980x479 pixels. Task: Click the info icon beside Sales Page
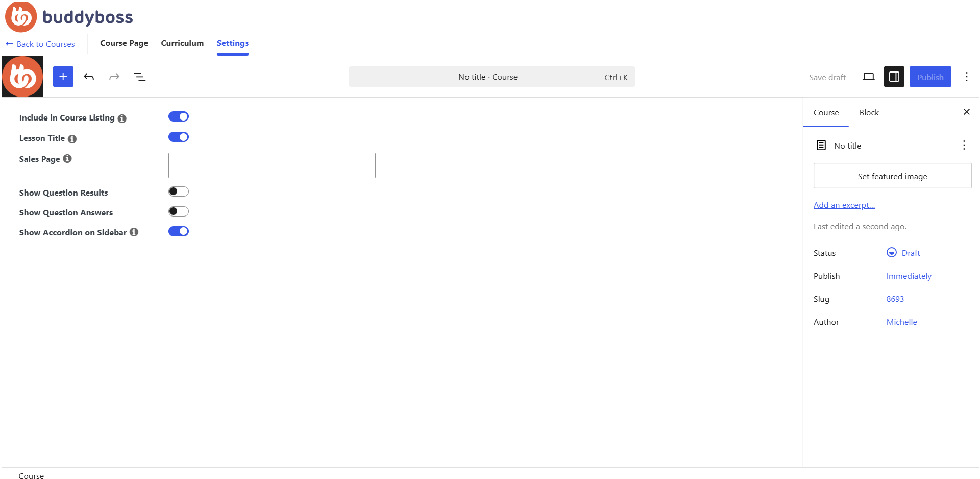tap(67, 159)
